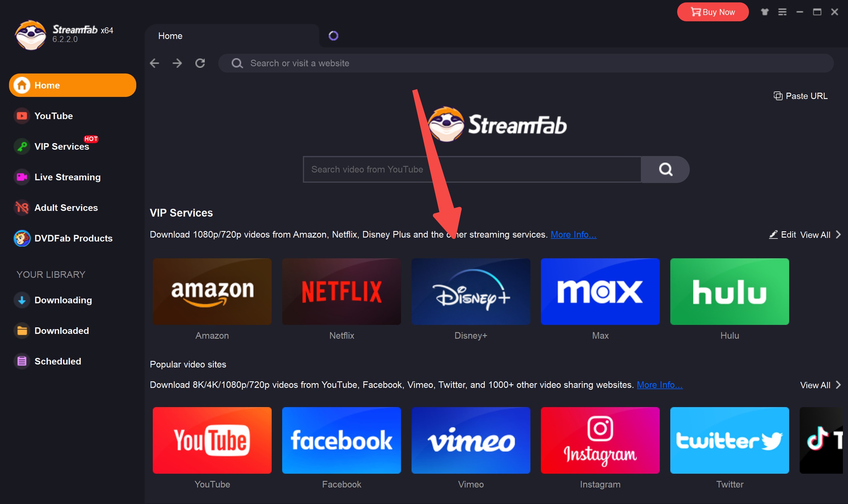Focus the Search or visit a website bar

[526, 63]
